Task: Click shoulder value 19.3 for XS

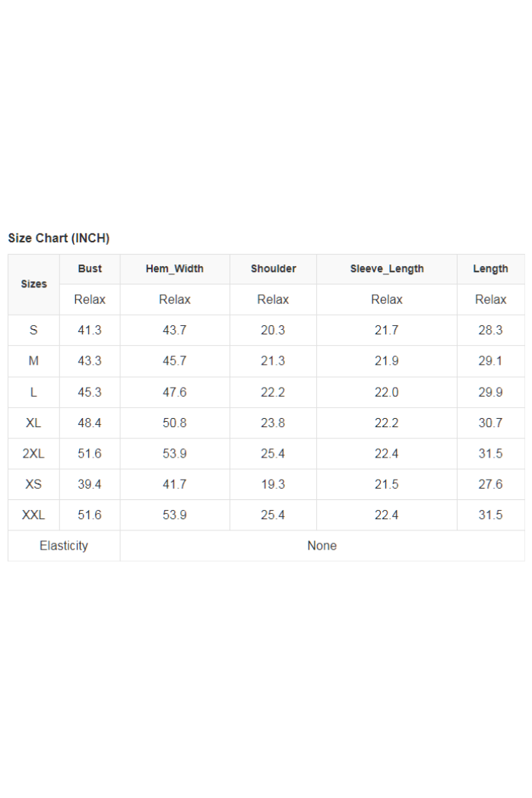Action: [273, 484]
